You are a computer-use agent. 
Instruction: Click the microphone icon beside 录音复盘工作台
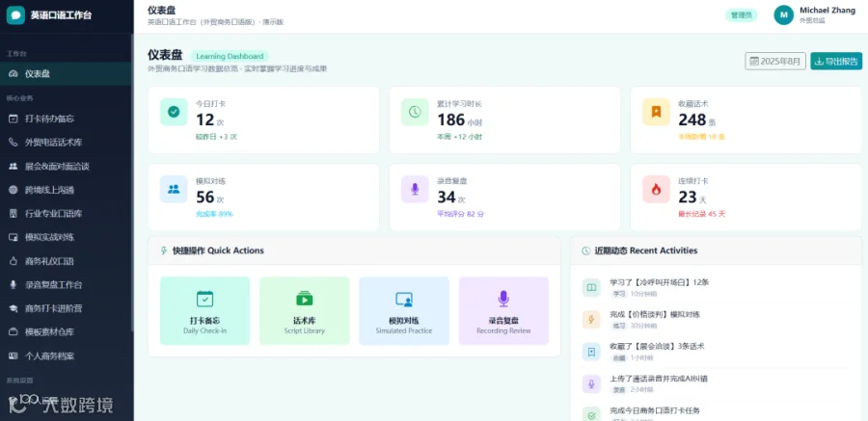click(14, 285)
